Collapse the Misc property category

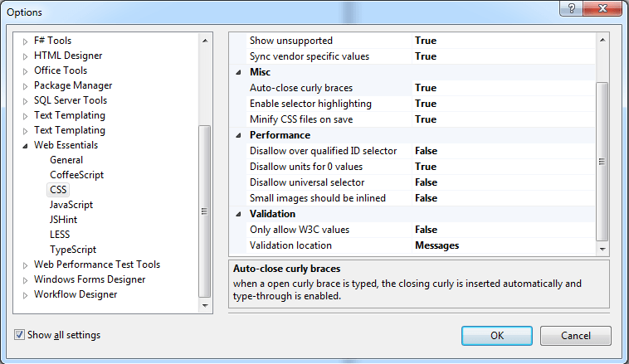[238, 72]
